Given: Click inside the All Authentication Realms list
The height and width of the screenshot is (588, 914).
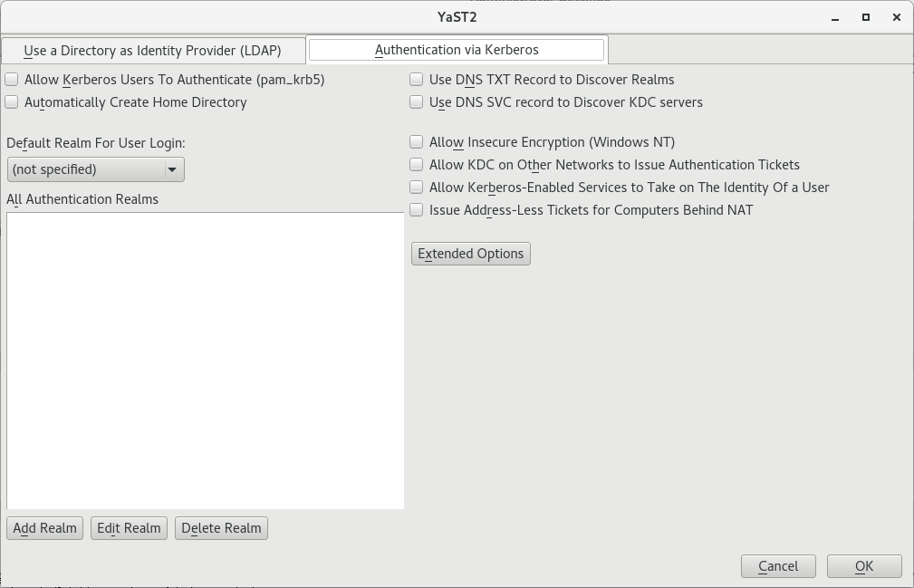Looking at the screenshot, I should [x=205, y=361].
